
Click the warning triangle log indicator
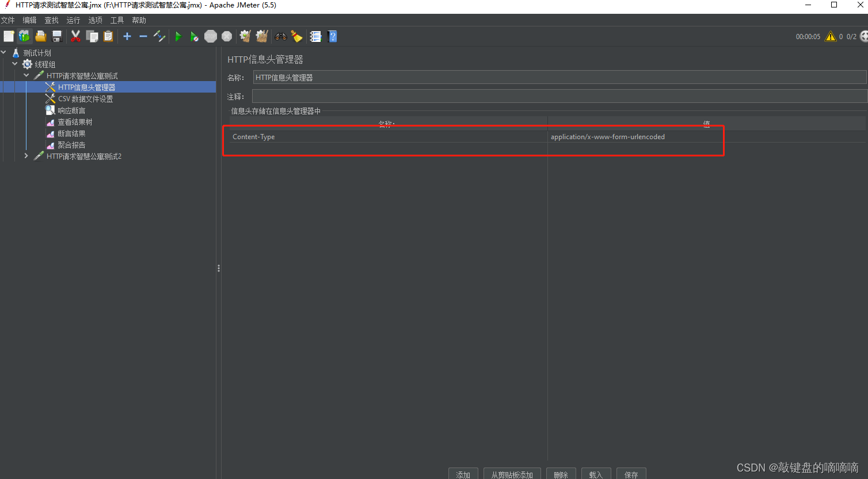[831, 36]
